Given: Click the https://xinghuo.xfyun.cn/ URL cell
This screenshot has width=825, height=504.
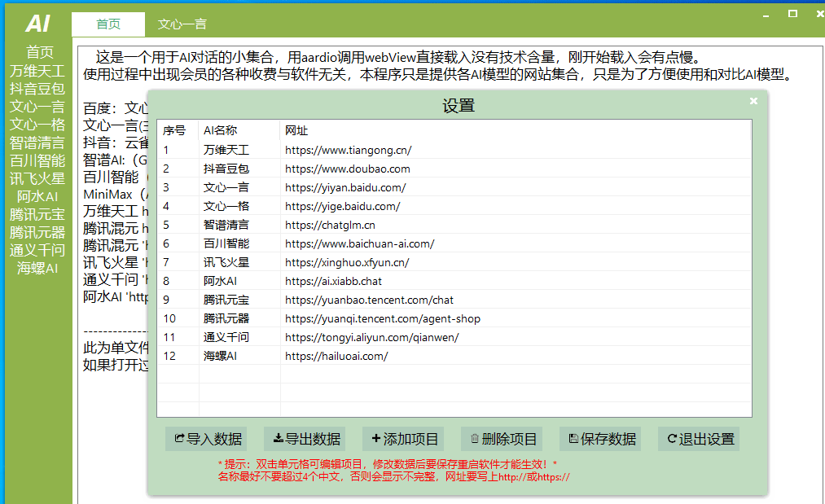Looking at the screenshot, I should [x=516, y=262].
